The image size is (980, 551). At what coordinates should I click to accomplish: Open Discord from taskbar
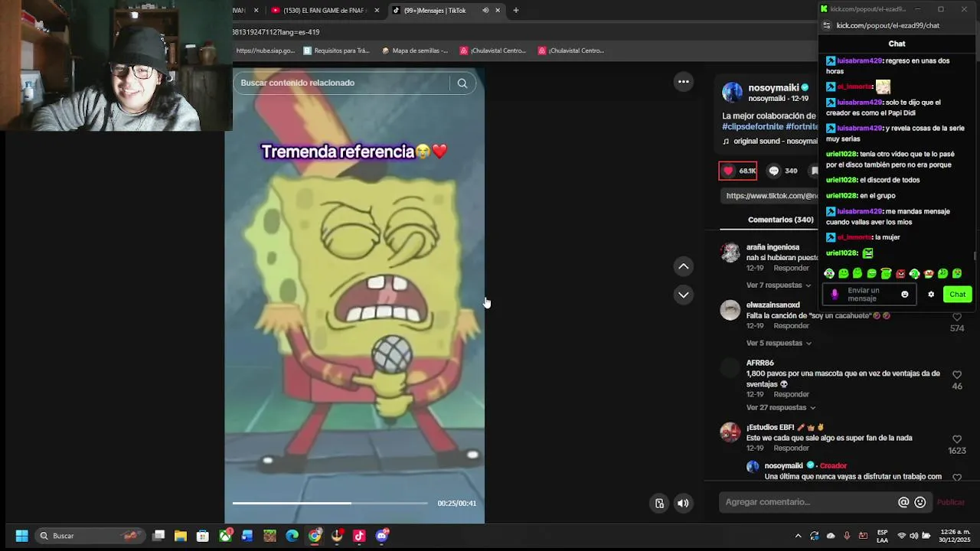382,536
